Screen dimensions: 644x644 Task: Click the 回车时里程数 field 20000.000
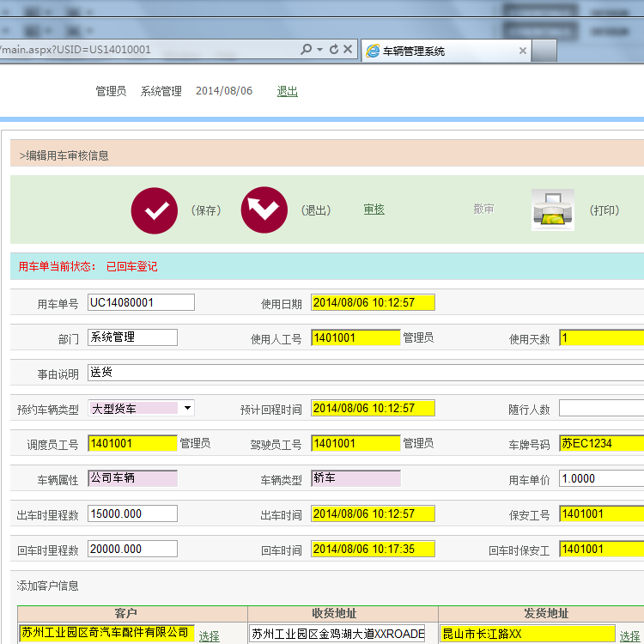point(132,550)
